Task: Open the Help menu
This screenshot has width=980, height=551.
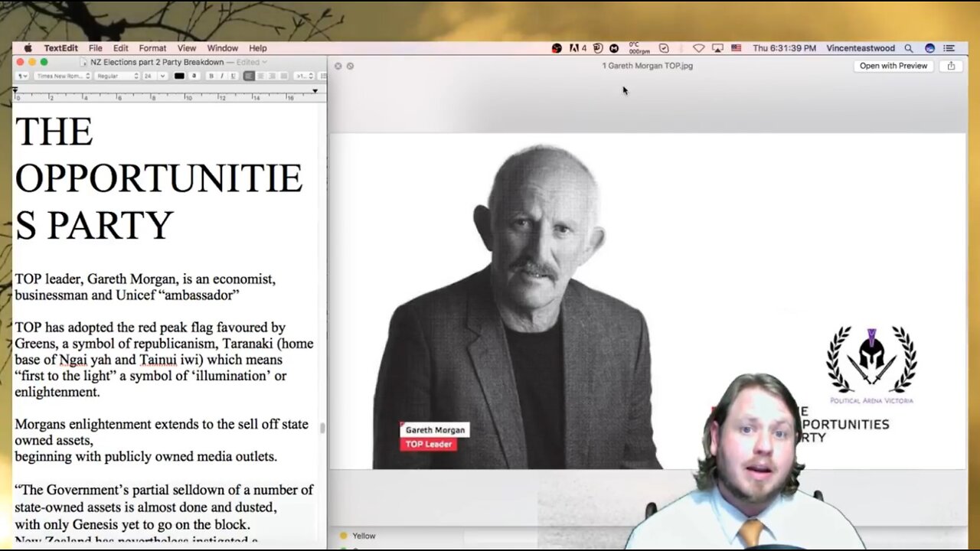Action: click(x=258, y=48)
